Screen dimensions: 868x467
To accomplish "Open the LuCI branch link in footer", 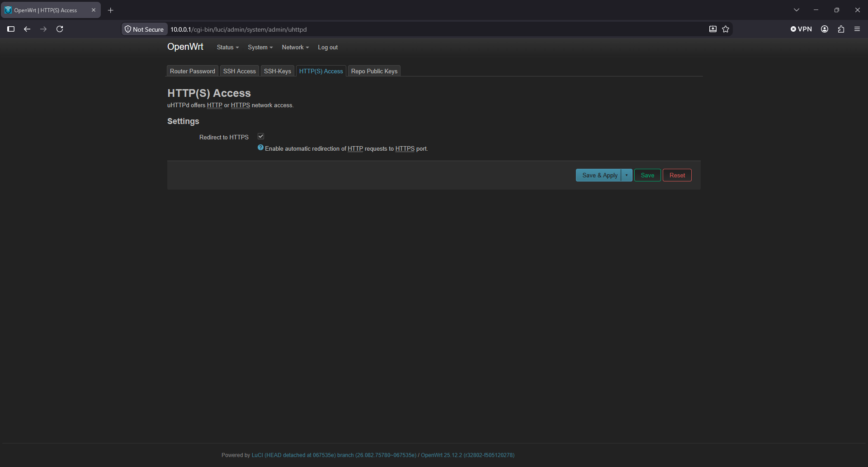I will click(x=334, y=455).
